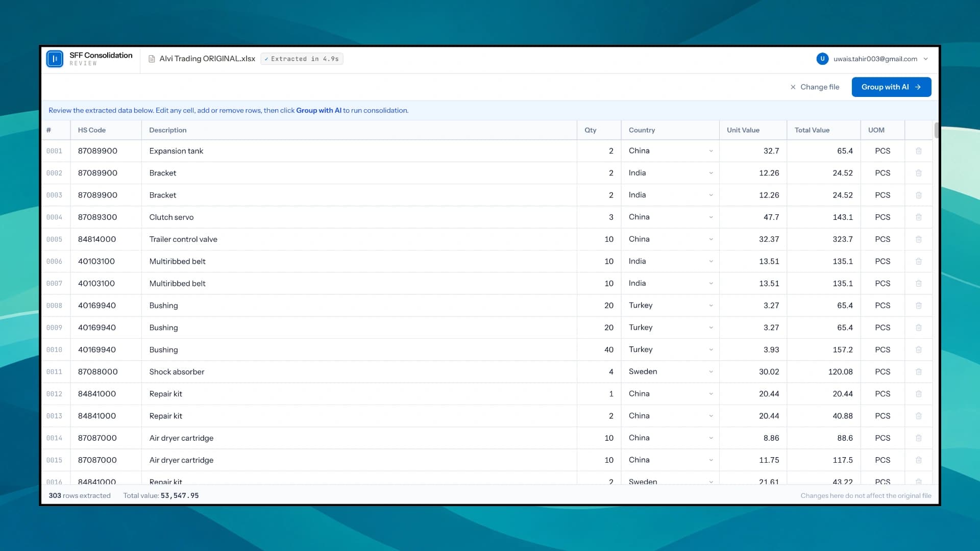Open Country dropdown for row 0005 Trailer control valve
This screenshot has height=551, width=980.
pos(670,239)
